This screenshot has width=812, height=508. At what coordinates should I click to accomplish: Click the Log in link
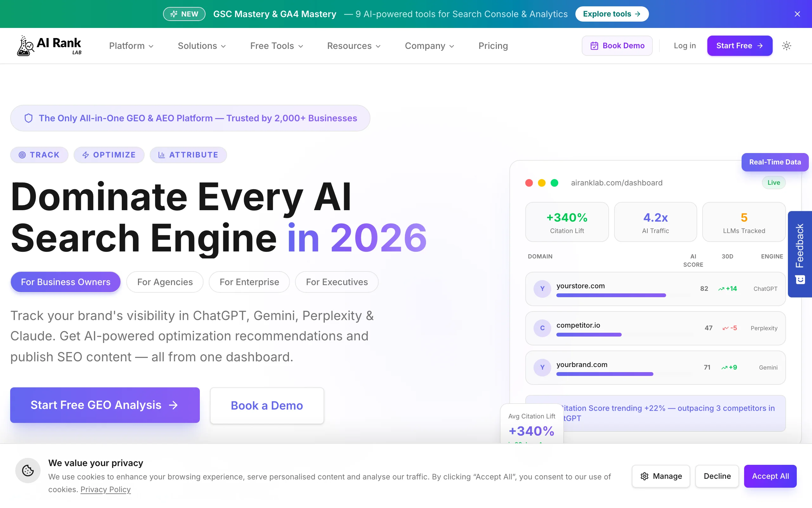[685, 46]
